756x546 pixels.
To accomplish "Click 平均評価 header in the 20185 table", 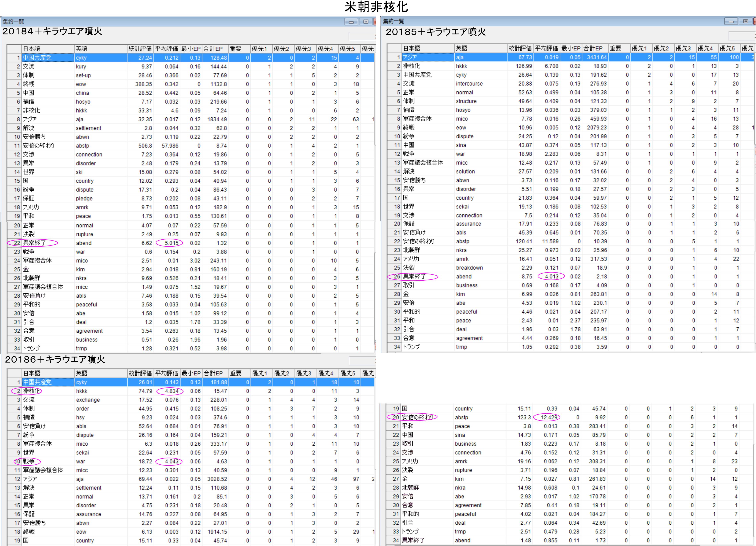I will [x=546, y=48].
